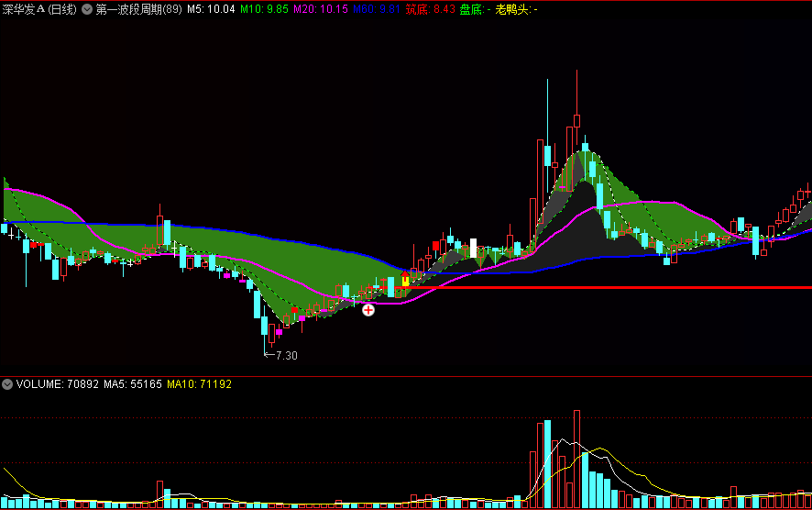
Task: Click the yellow MA10: 71192 volume value
Action: tap(200, 384)
